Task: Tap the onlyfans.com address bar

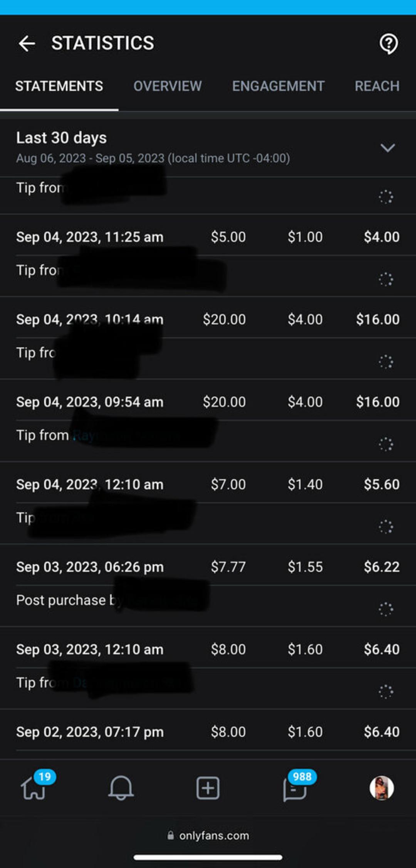Action: 208,836
